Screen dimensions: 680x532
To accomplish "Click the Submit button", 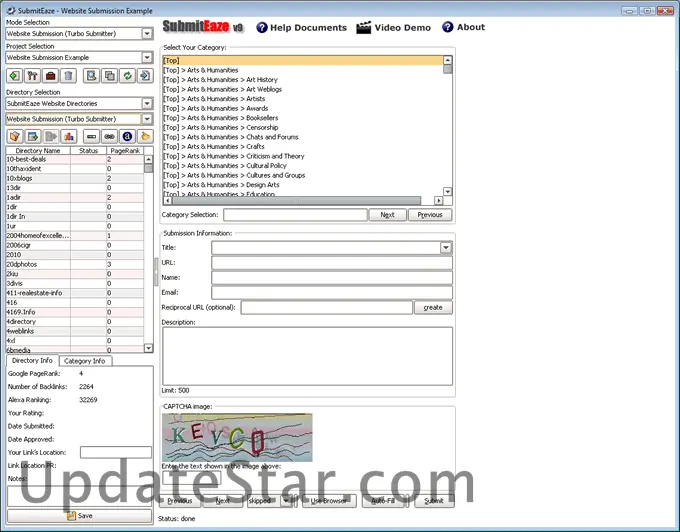I will click(434, 501).
